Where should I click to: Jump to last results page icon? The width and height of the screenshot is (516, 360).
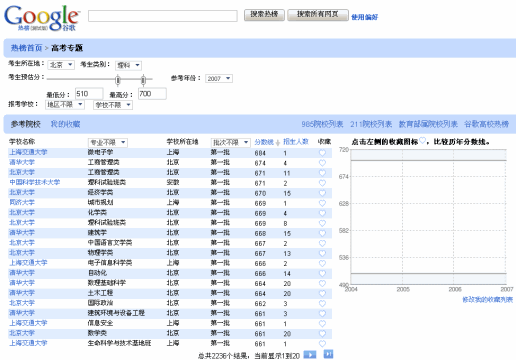click(x=328, y=354)
